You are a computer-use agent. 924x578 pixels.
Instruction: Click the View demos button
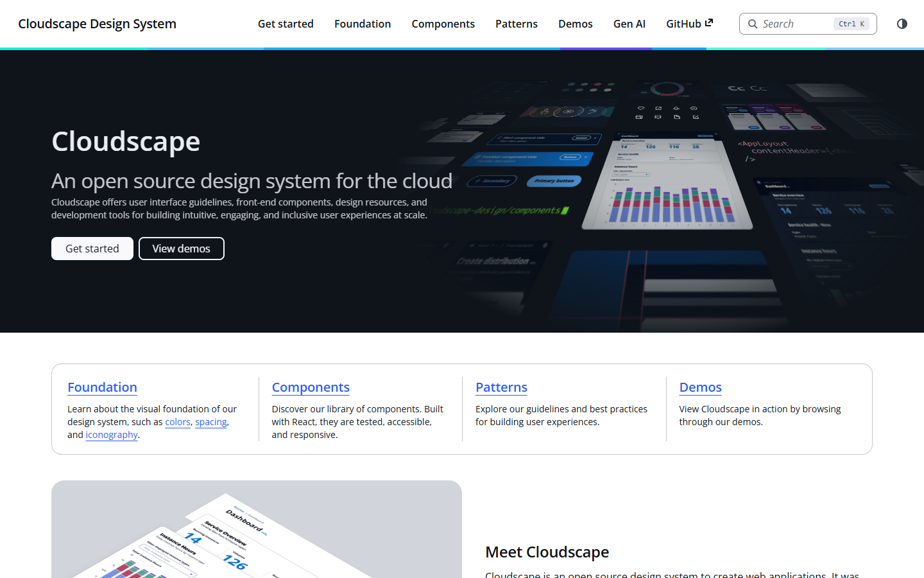[x=182, y=249]
